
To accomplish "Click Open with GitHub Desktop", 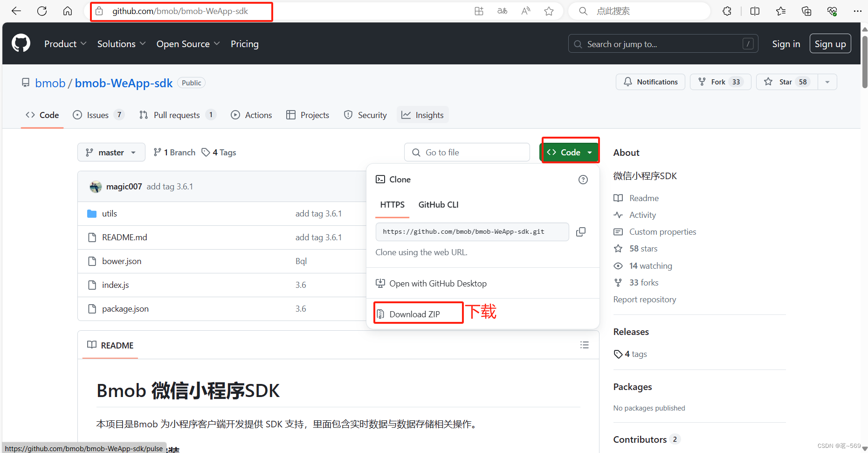I will pos(431,284).
